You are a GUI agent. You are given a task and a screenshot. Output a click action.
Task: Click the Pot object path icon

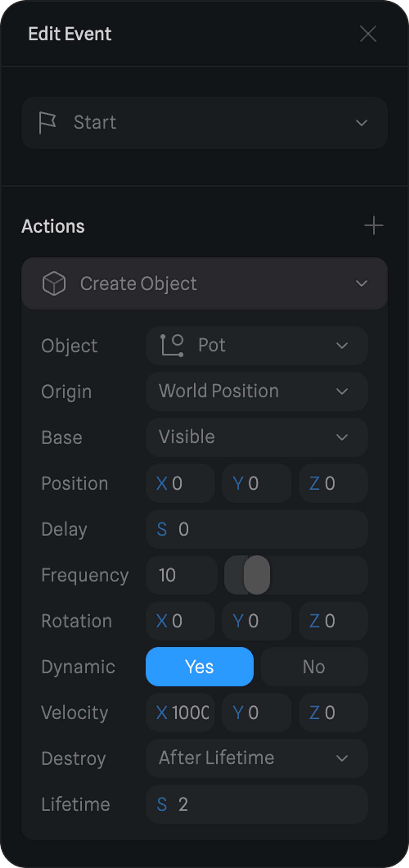point(172,345)
